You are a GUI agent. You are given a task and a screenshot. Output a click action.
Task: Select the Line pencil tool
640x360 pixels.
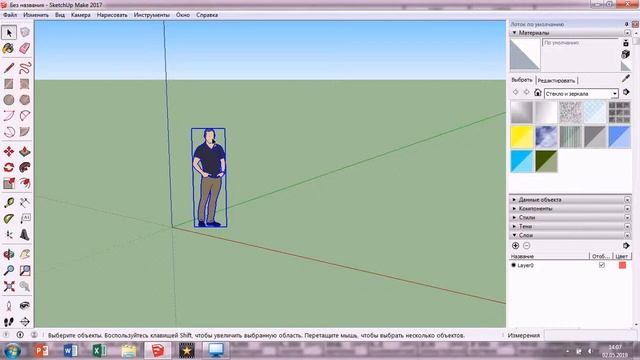9,68
